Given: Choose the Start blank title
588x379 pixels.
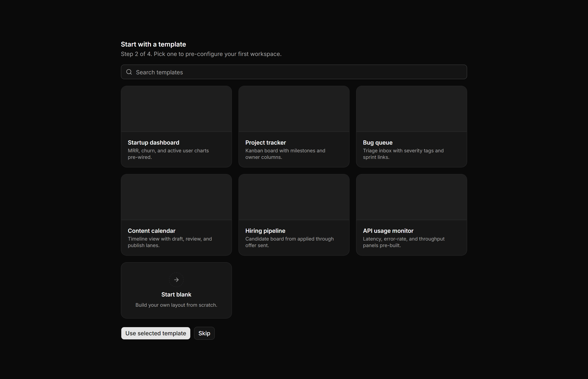Looking at the screenshot, I should [176, 294].
